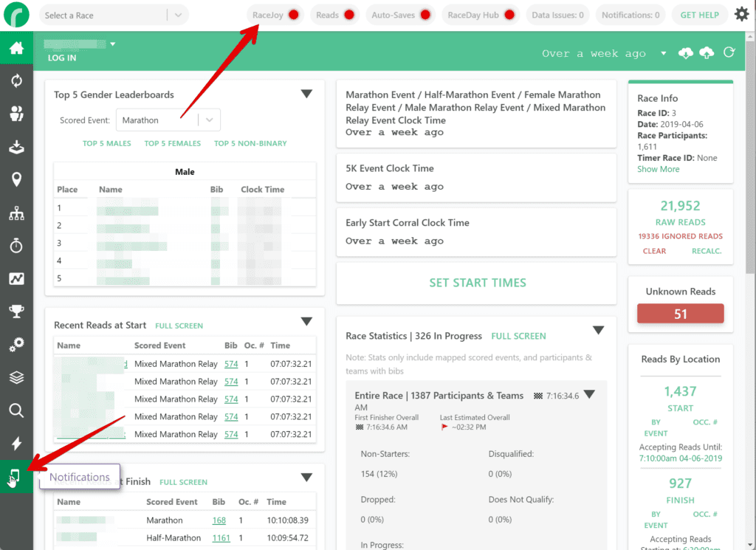Click the red Unknown Reads 51 button

pos(680,314)
